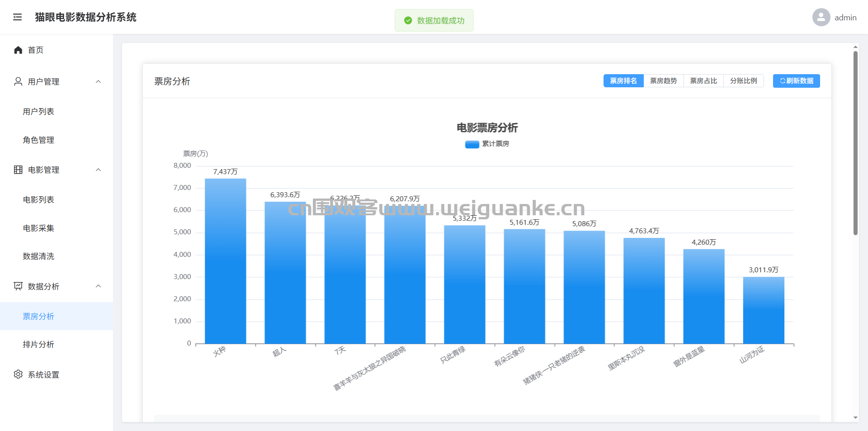Click the home icon beside 首页
The image size is (868, 431).
[x=18, y=50]
